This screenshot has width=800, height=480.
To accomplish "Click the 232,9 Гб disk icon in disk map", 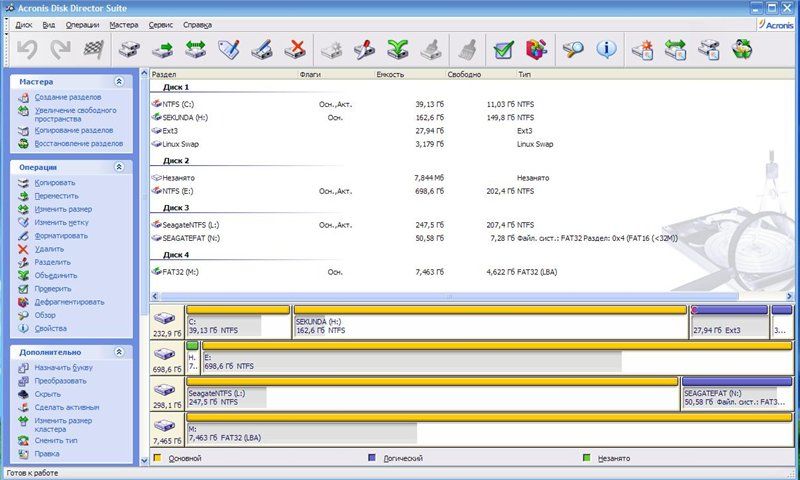I will [164, 319].
